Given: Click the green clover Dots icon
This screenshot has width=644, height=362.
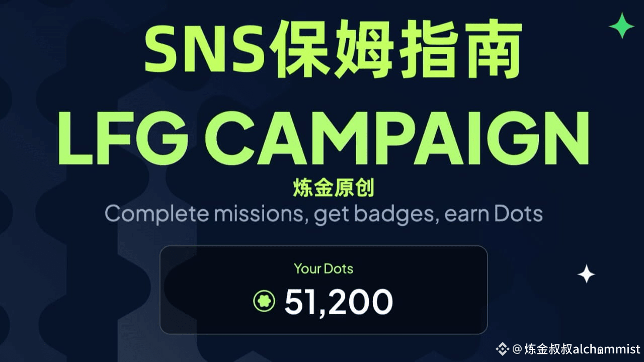Looking at the screenshot, I should click(x=264, y=302).
